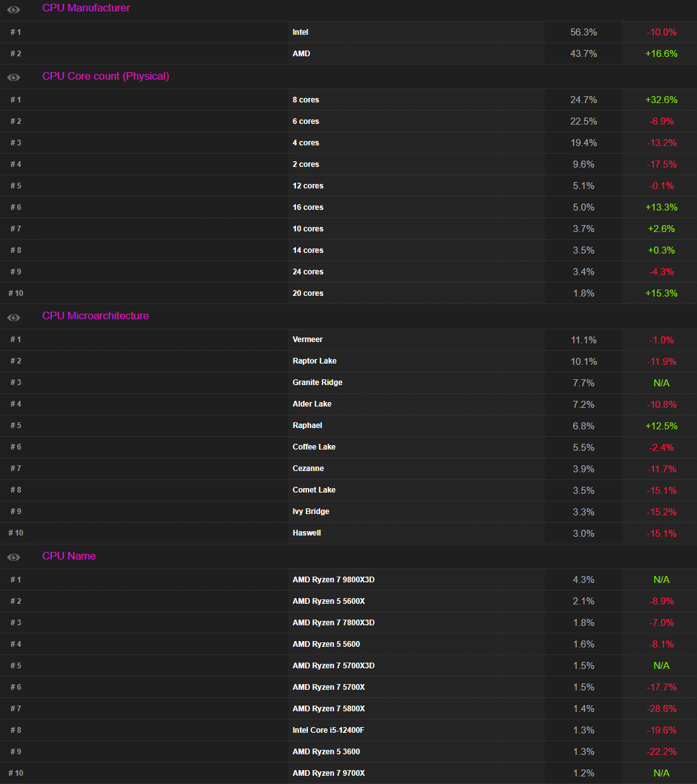Open the CPU Microarchitecture heading link
The width and height of the screenshot is (697, 784).
96,316
